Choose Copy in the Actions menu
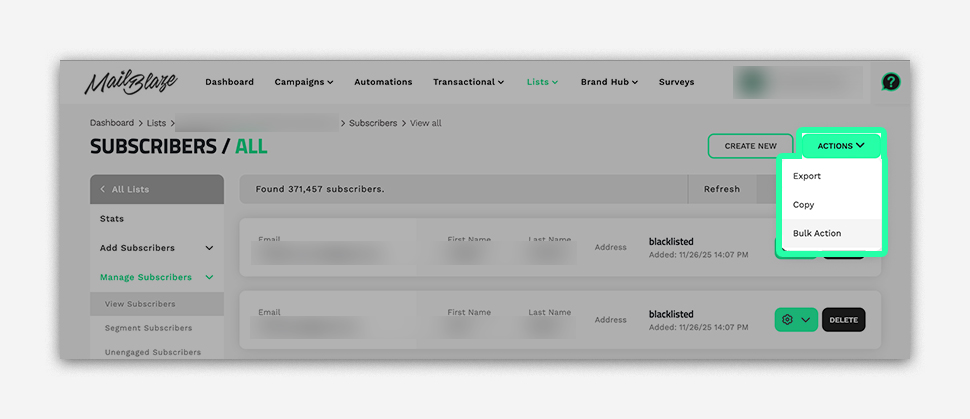 tap(804, 205)
